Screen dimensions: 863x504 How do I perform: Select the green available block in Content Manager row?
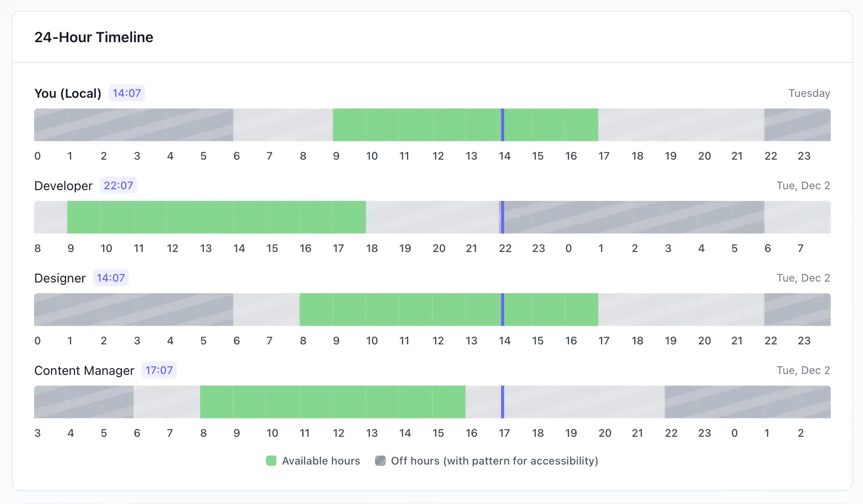coord(332,402)
